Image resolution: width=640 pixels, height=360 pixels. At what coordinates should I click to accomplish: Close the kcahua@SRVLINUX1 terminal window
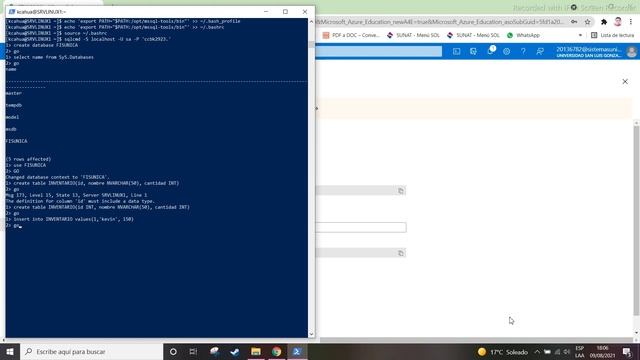(305, 12)
